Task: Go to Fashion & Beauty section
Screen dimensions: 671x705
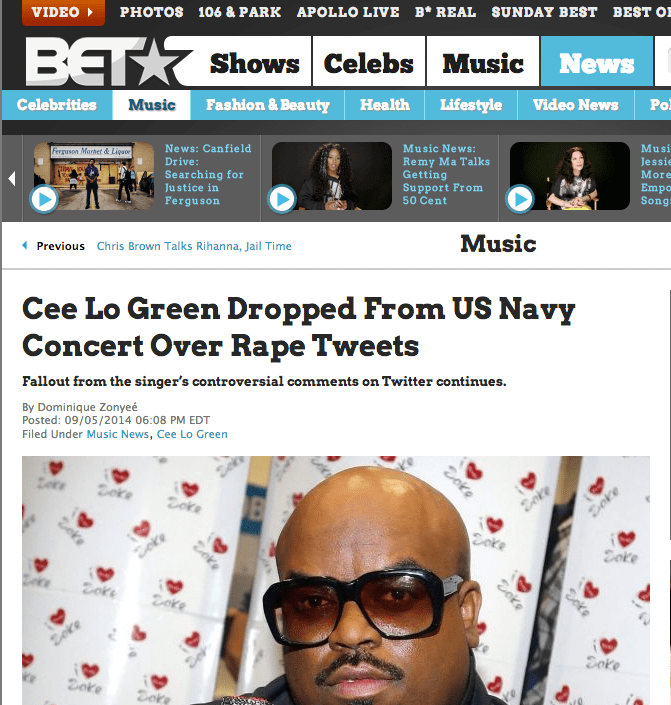Action: 268,105
